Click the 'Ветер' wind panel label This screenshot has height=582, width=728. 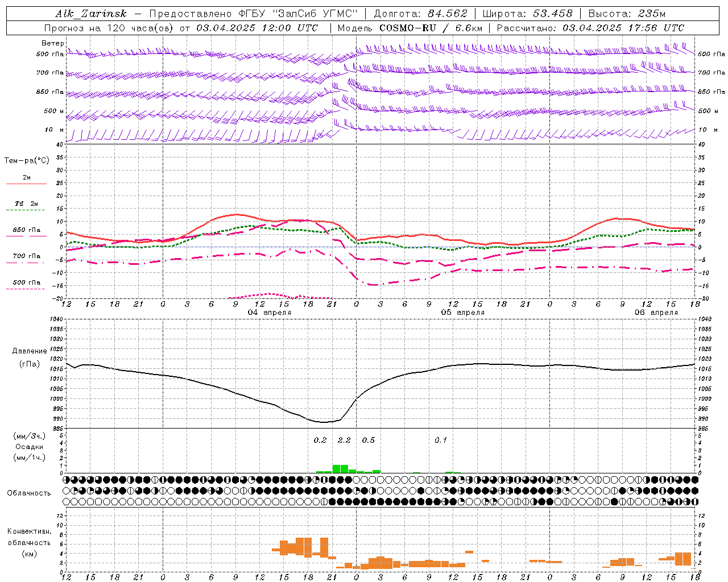pos(52,43)
